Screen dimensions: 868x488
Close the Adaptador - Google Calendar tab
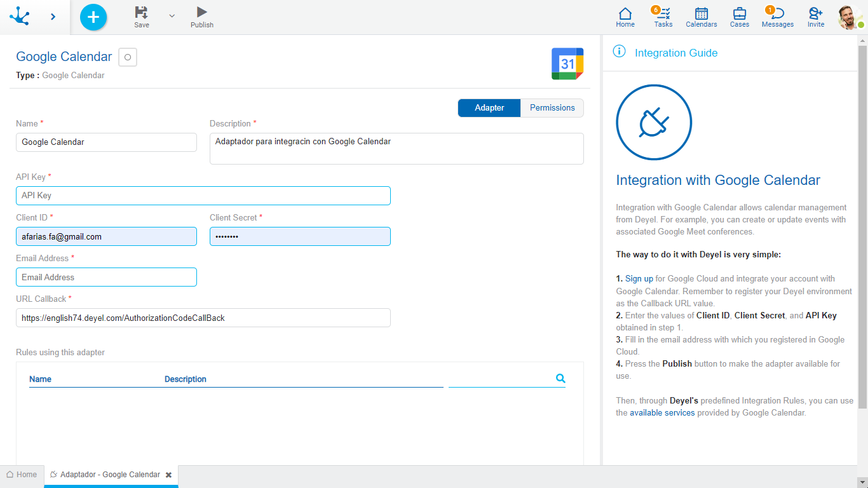168,475
